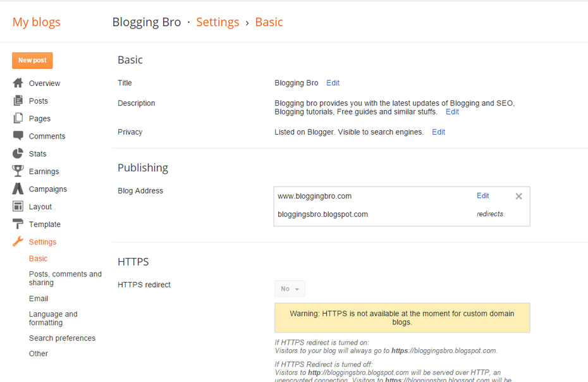588x382 pixels.
Task: Open the HTTPS redirect No dropdown
Action: click(x=290, y=288)
